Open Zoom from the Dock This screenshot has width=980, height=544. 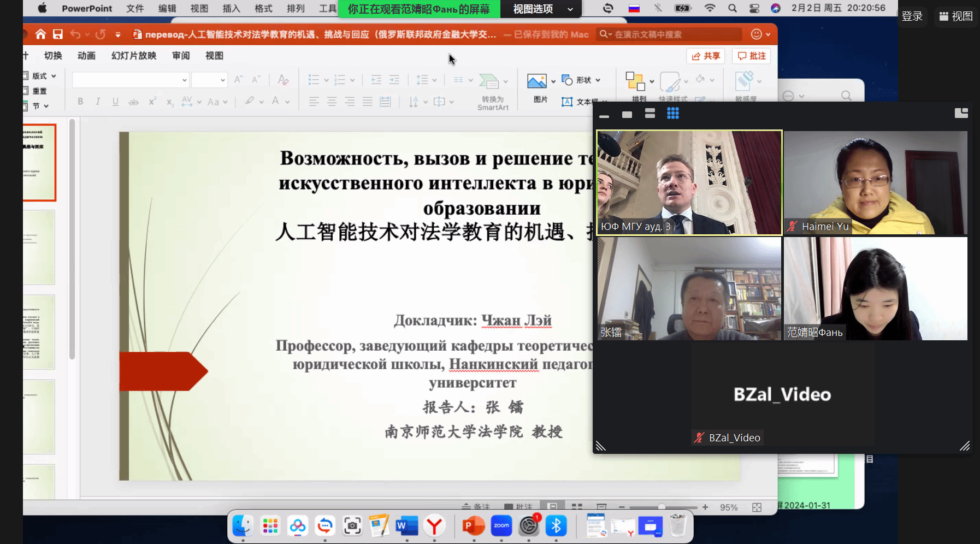click(501, 526)
